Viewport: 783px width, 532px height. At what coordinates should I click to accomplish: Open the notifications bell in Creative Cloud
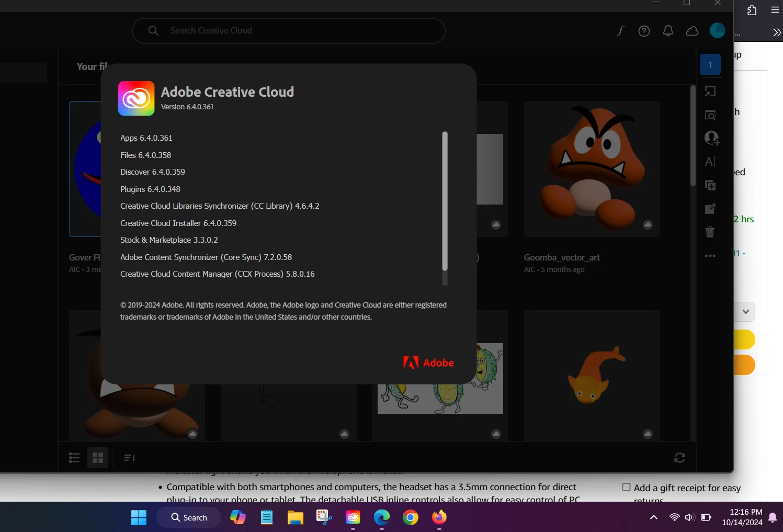(668, 31)
